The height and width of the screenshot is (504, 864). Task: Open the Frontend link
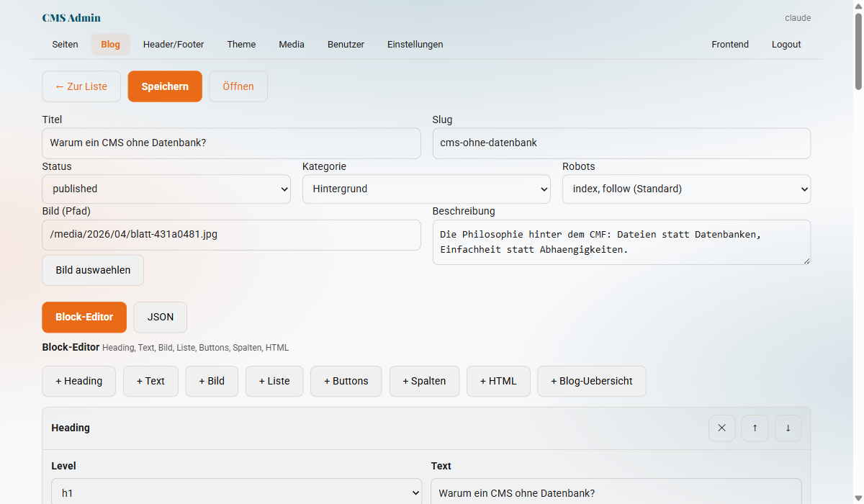[730, 44]
